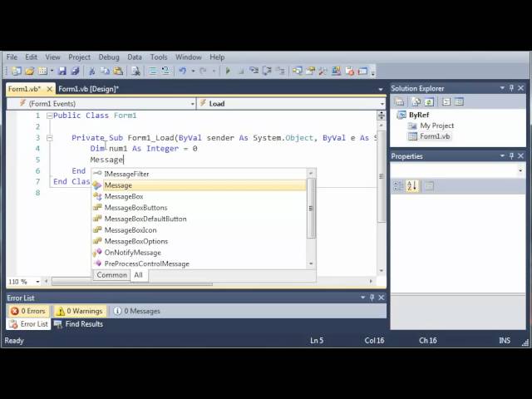The height and width of the screenshot is (399, 532).
Task: Switch to the Form1.vb [Design] tab
Action: click(89, 89)
